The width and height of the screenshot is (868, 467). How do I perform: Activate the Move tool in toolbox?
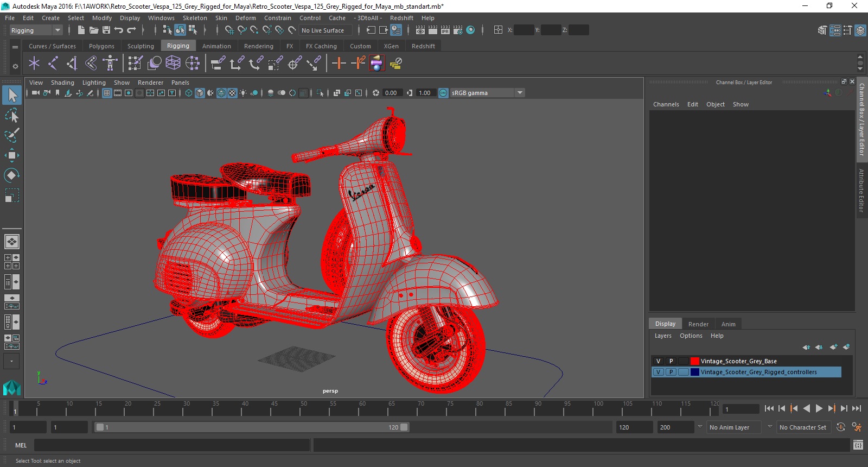(12, 155)
